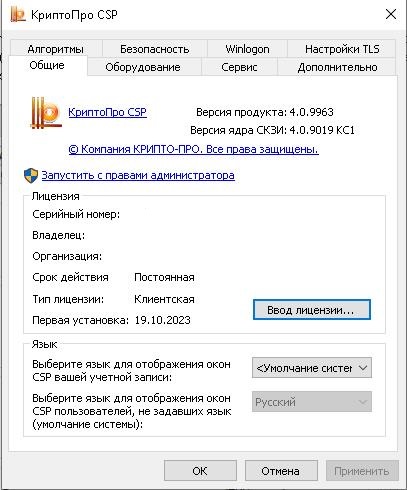Viewport: 407px width, 490px height.
Task: Go to the Winlogon tab
Action: tap(247, 49)
